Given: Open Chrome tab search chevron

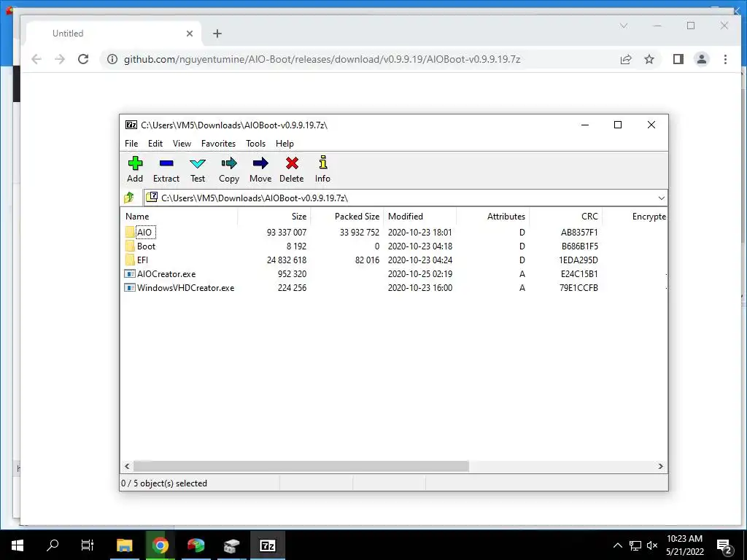Looking at the screenshot, I should [x=624, y=26].
